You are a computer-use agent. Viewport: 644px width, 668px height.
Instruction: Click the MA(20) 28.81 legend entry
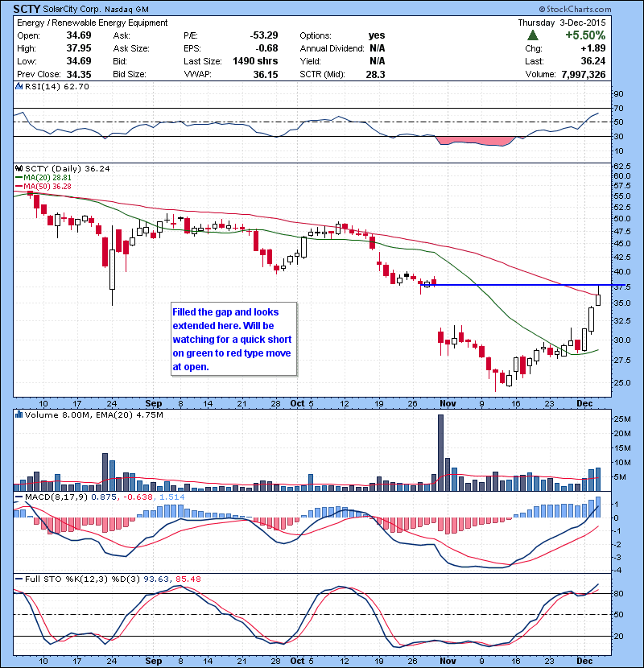coord(44,178)
